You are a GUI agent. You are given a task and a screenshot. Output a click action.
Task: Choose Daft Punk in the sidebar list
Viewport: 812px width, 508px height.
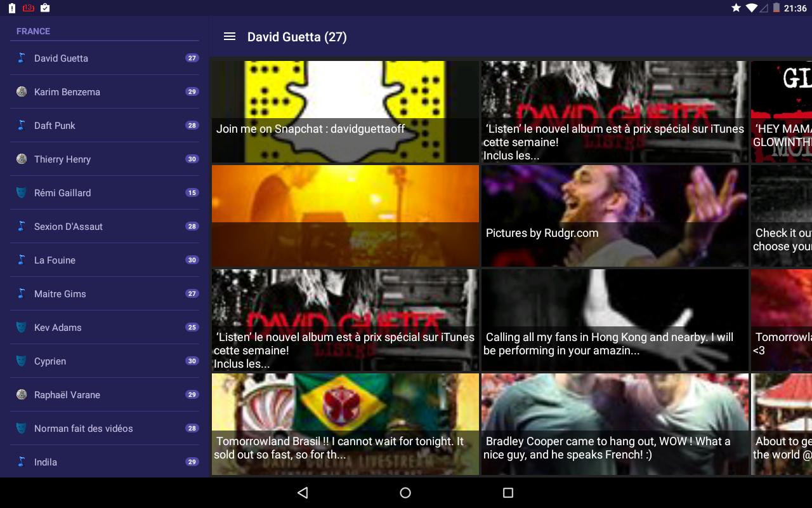click(x=105, y=125)
